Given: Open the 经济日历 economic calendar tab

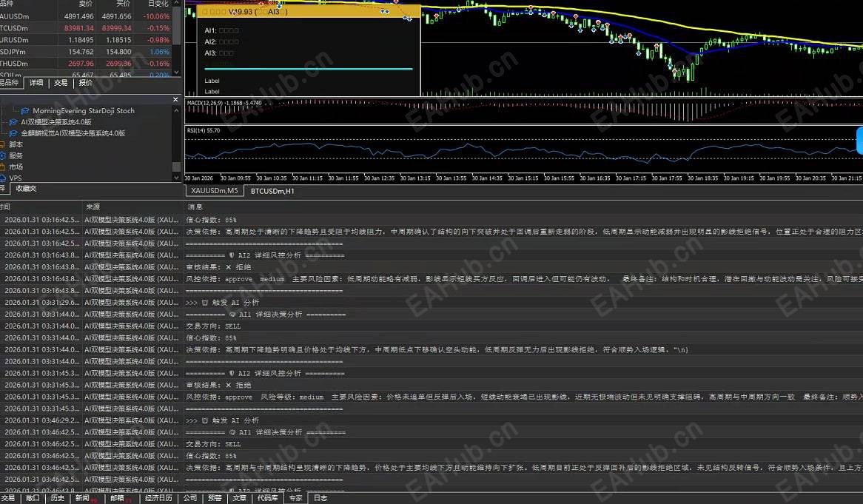Looking at the screenshot, I should (x=158, y=498).
